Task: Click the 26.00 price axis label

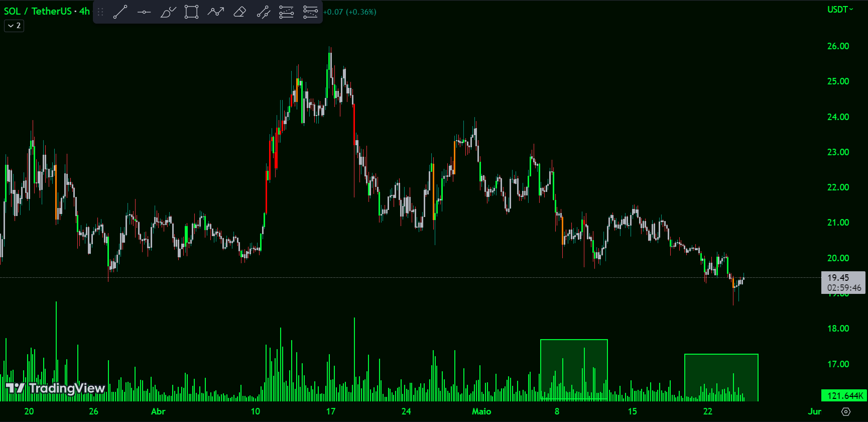Action: [x=838, y=46]
